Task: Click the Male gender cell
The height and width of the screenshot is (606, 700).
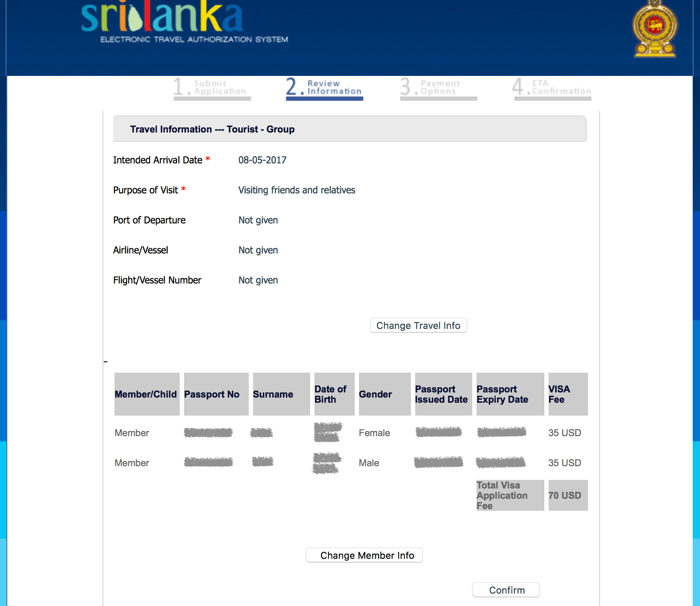Action: (x=369, y=463)
